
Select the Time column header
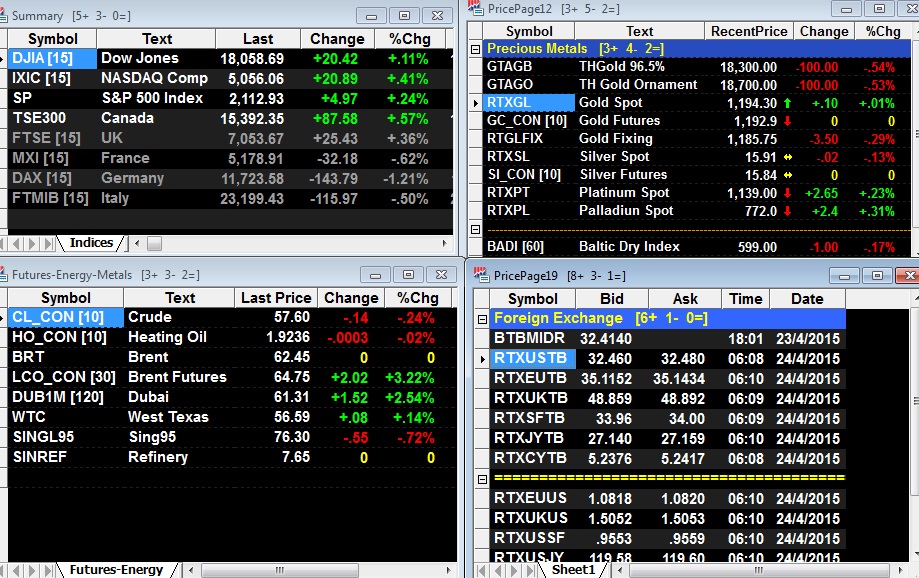pos(746,299)
